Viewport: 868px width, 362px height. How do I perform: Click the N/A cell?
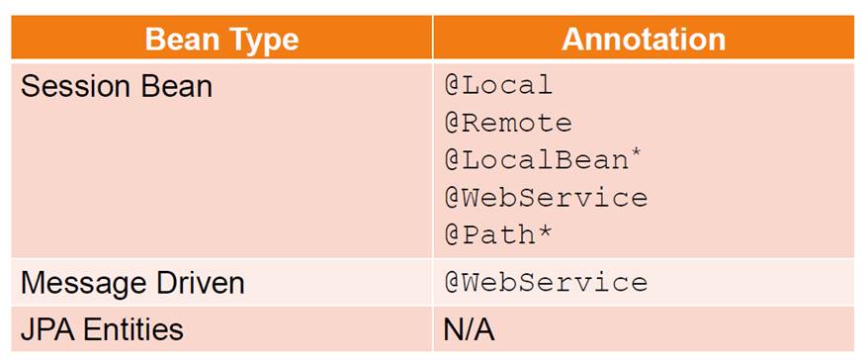coord(644,329)
